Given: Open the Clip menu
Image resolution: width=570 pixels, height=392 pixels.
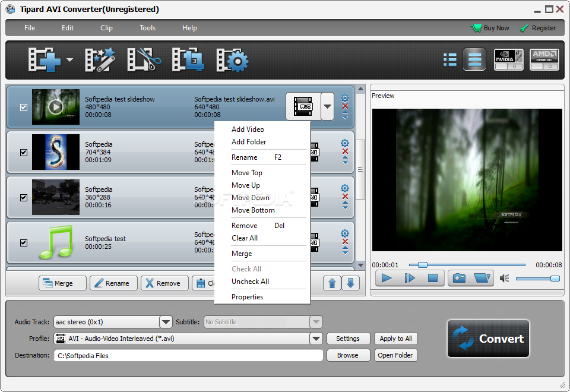Looking at the screenshot, I should [x=106, y=28].
